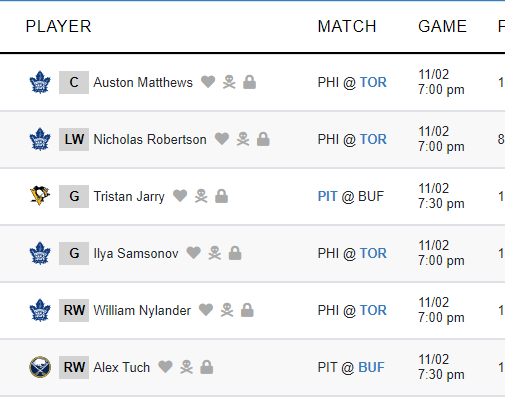Toggle the lock for William Nylander
Viewport: 505px width, 401px height.
tap(247, 310)
